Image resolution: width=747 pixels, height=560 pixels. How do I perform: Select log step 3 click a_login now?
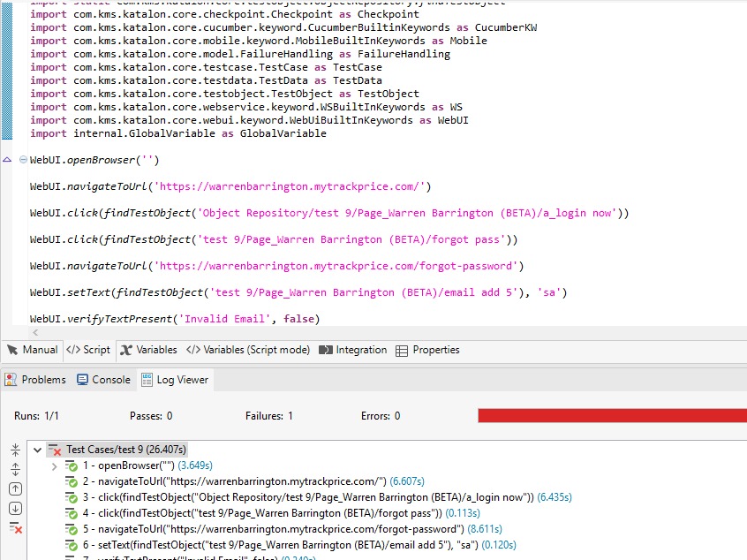[327, 497]
